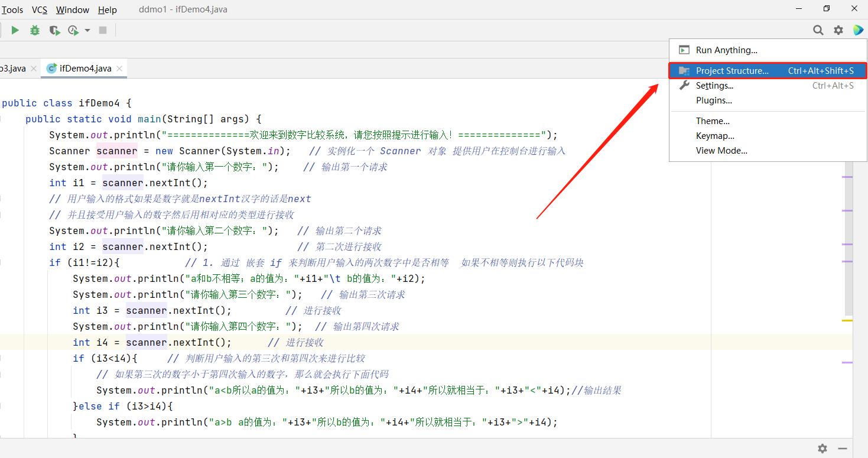Image resolution: width=868 pixels, height=458 pixels.
Task: Click 'new Scanner(System.in)' expression
Action: pyautogui.click(x=220, y=151)
